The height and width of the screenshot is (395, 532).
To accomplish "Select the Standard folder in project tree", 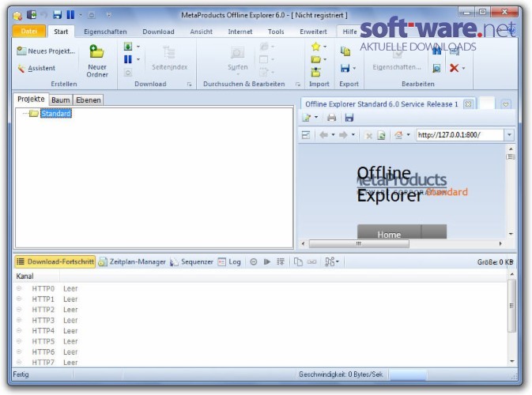I will [56, 113].
